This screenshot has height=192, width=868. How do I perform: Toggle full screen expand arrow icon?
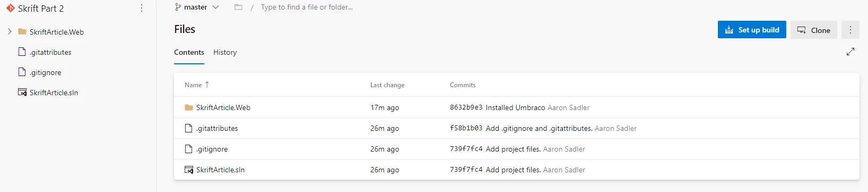pos(850,52)
